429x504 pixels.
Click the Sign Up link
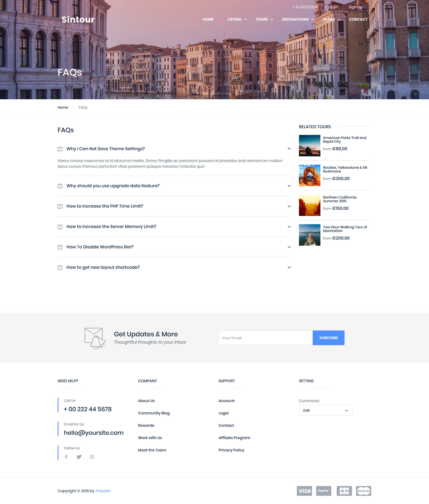point(355,7)
